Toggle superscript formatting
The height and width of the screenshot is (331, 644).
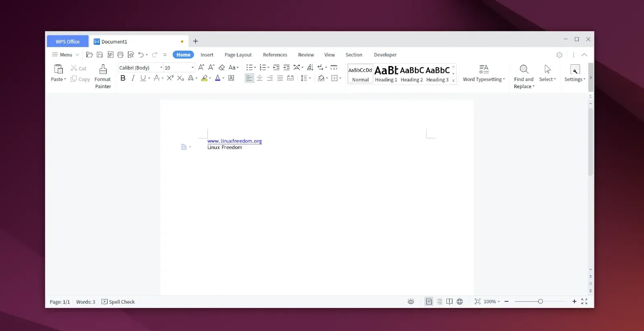point(170,78)
